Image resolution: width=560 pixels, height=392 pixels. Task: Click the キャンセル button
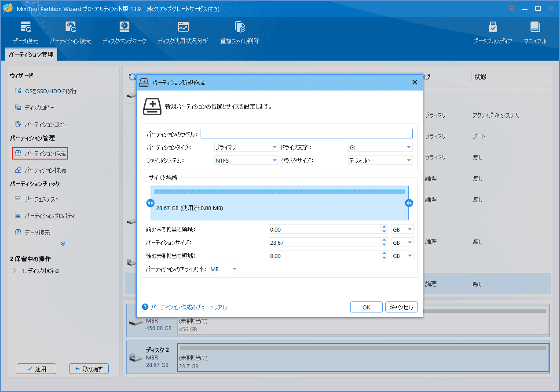pos(402,307)
